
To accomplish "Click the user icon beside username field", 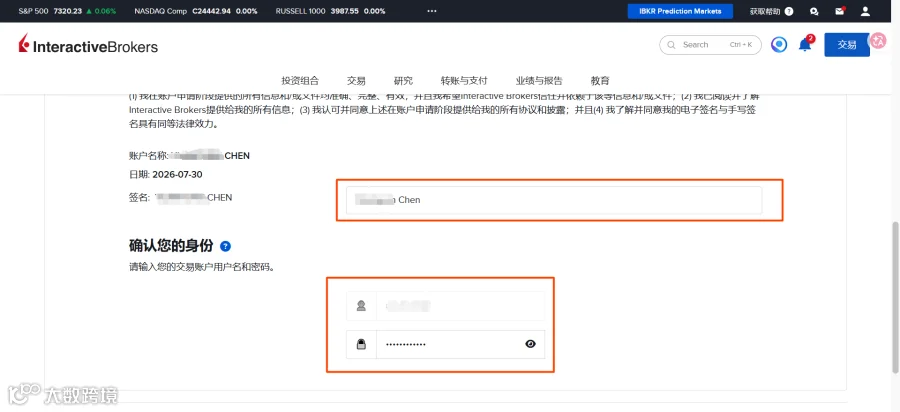I will click(x=361, y=306).
